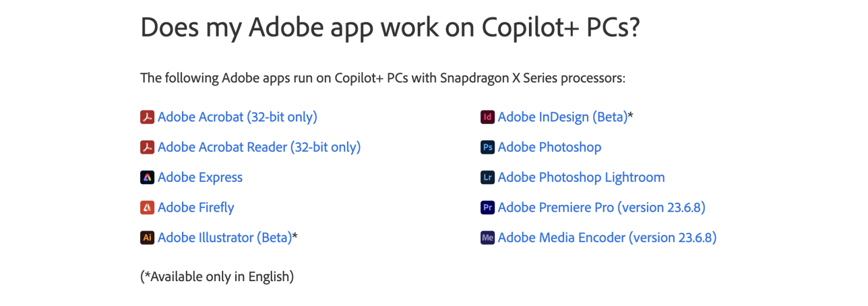Click the Adobe Firefly red icon
The image size is (868, 306).
click(147, 208)
